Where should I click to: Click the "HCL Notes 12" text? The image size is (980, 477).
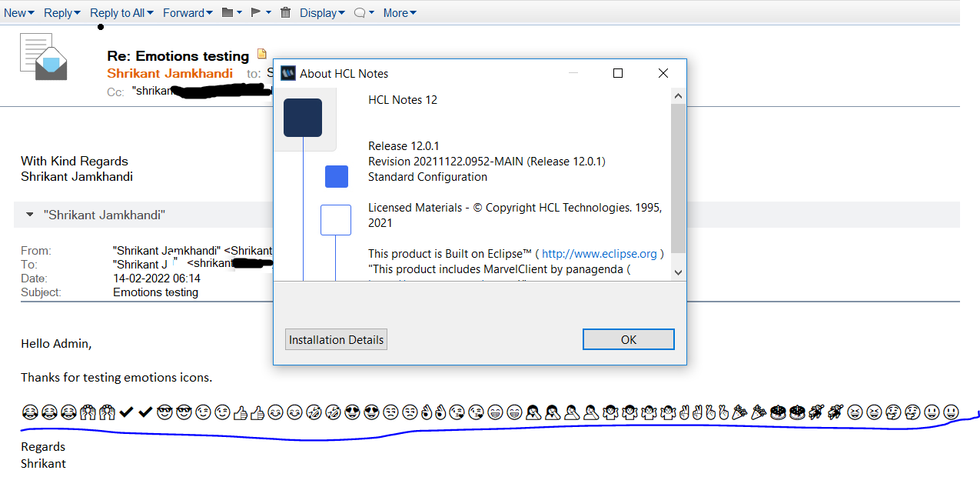pos(403,100)
